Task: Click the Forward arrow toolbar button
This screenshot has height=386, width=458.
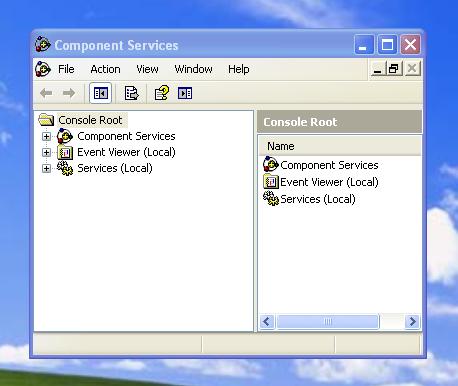Action: click(69, 93)
